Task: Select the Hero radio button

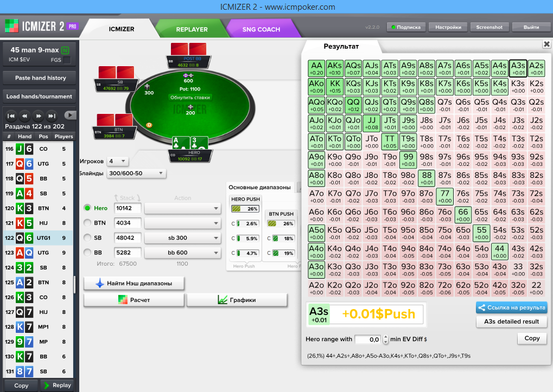Action: 87,208
